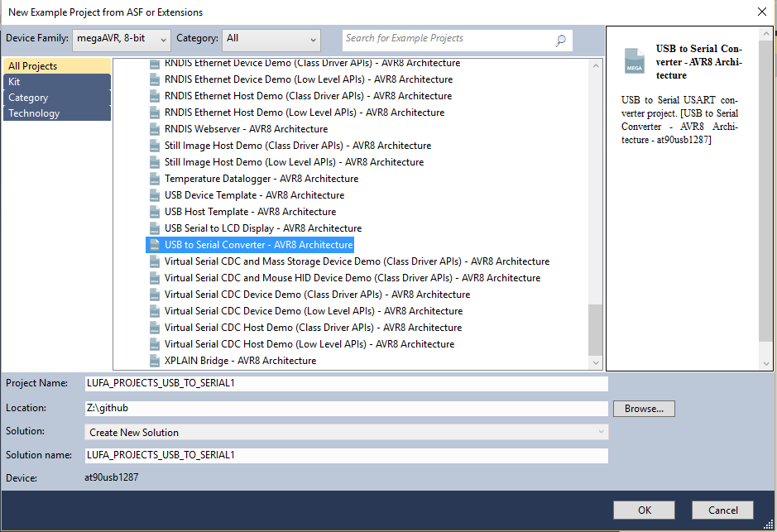Select Still Image Host Demo (Low Level APIs)

click(x=295, y=162)
